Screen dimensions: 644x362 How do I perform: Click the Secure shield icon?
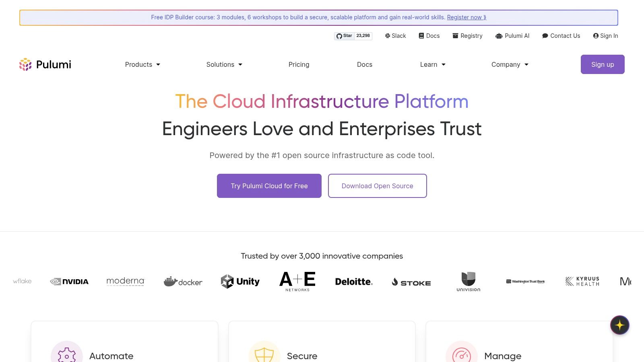click(264, 356)
